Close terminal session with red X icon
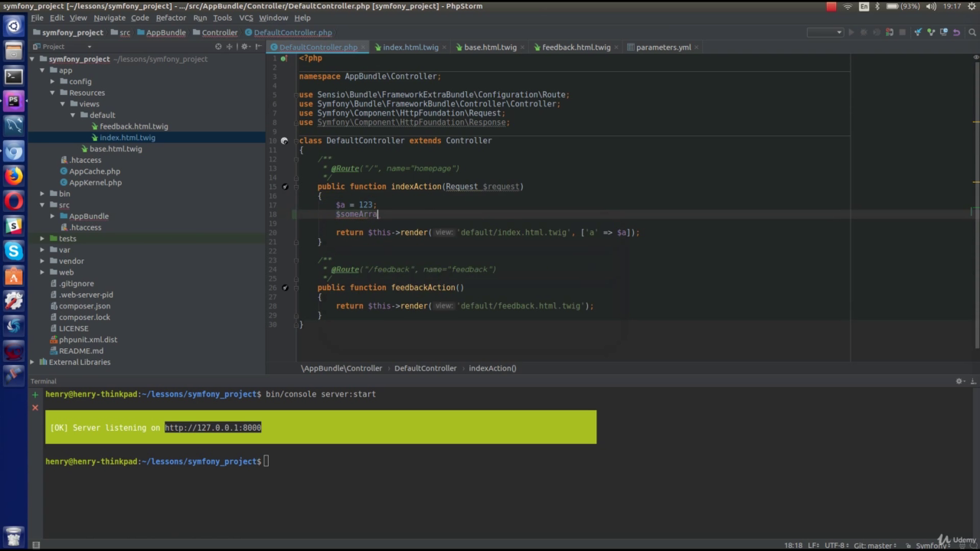The width and height of the screenshot is (980, 551). coord(35,408)
